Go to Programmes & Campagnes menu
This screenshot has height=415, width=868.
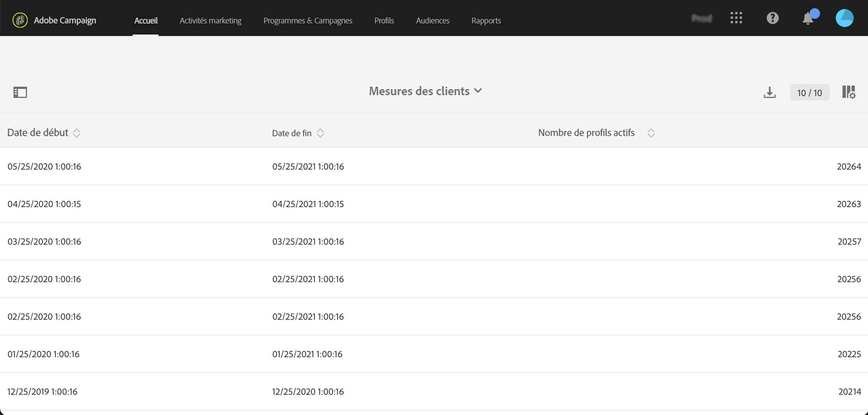pos(308,21)
